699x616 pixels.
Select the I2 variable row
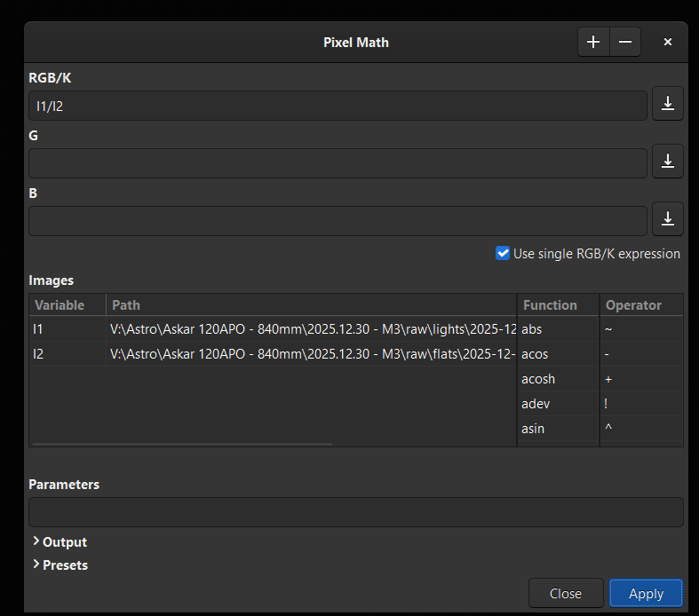point(273,354)
